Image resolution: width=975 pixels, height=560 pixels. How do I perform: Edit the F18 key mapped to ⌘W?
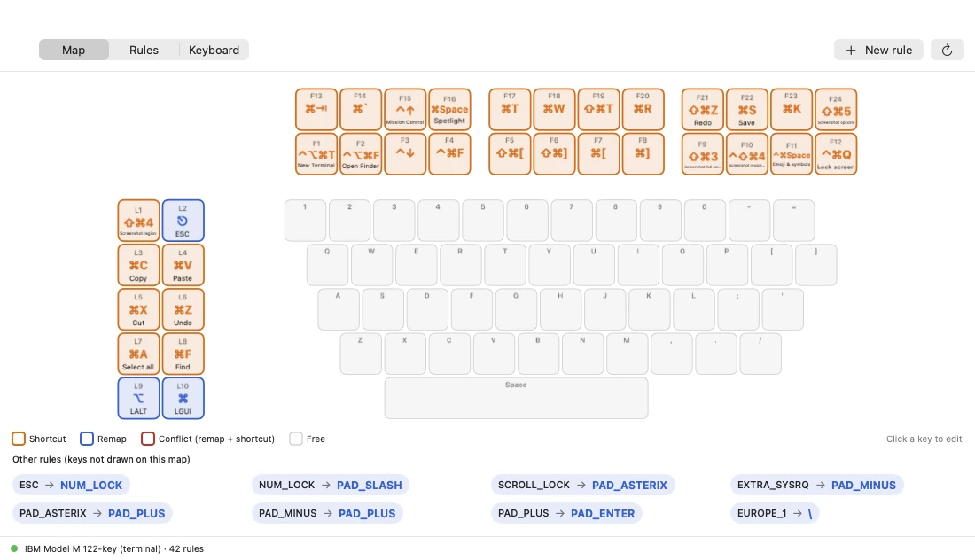pyautogui.click(x=554, y=109)
